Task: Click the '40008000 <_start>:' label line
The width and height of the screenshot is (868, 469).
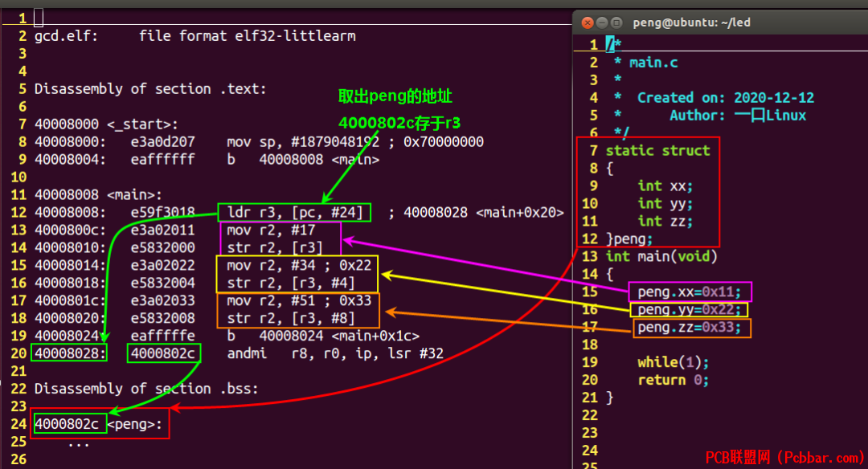Action: click(x=106, y=124)
